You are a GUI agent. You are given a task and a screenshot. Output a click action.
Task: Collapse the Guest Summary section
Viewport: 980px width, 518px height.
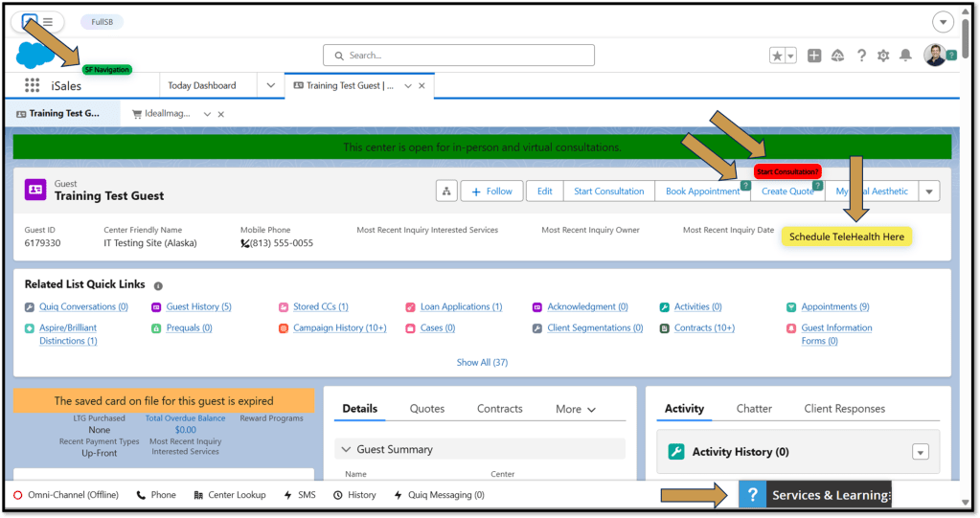tap(344, 449)
